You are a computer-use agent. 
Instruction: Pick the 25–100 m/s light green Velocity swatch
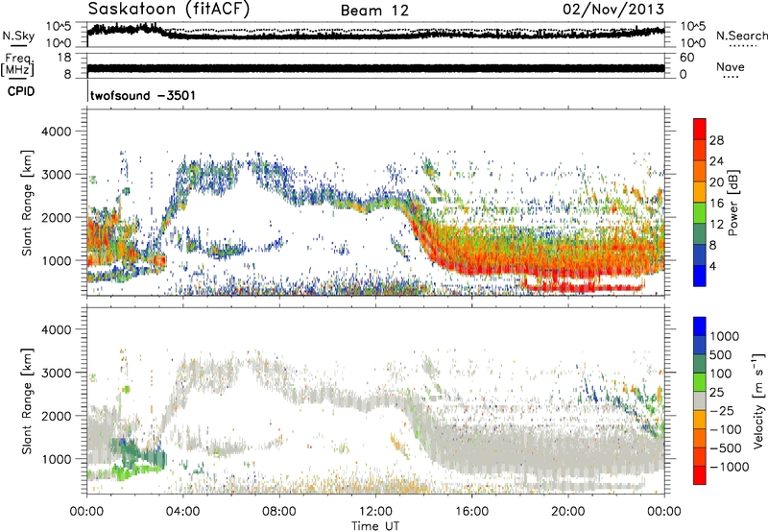pos(700,382)
